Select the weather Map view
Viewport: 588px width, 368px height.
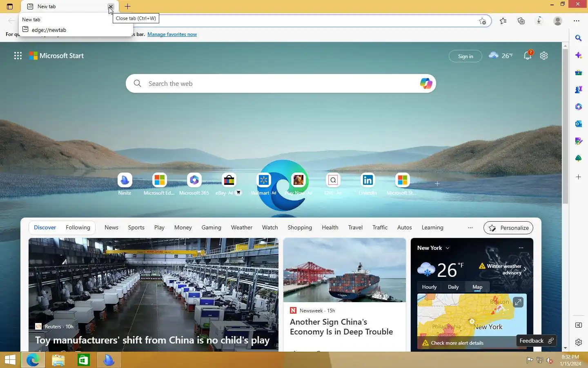click(477, 287)
